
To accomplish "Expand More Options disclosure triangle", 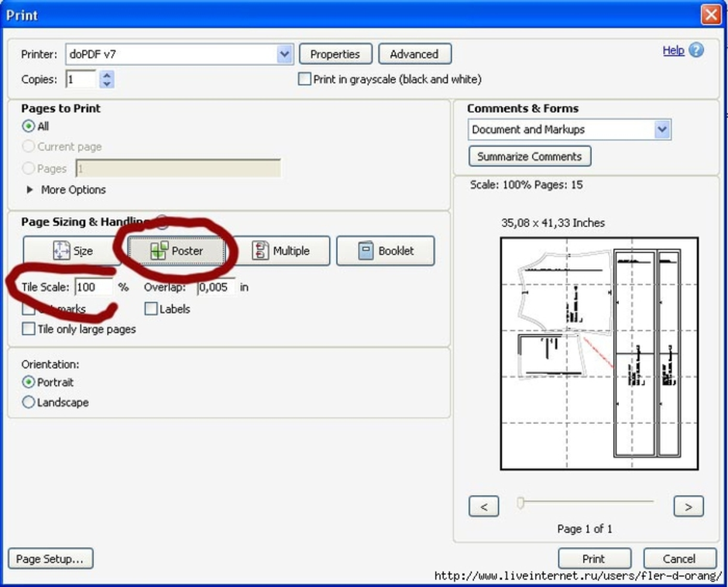I will pyautogui.click(x=29, y=190).
